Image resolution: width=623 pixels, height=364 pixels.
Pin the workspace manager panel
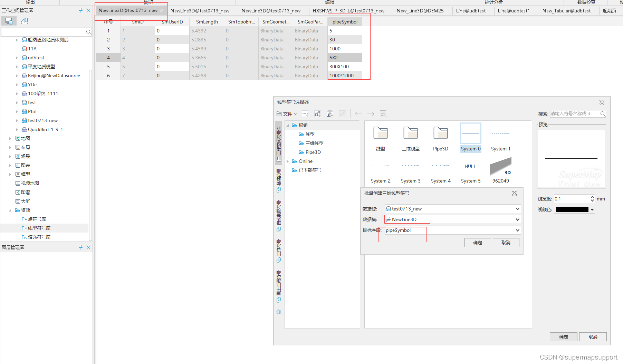pos(81,10)
